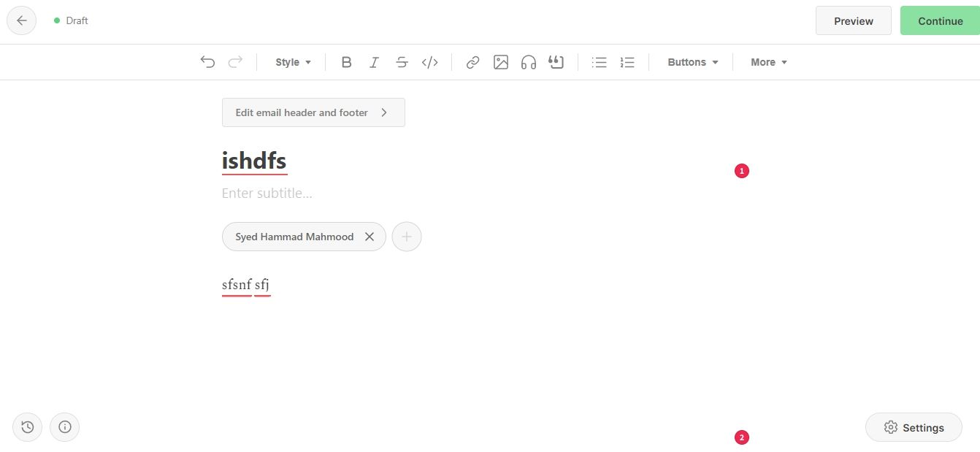Viewport: 980px width, 452px height.
Task: Open the More dropdown
Action: click(769, 62)
